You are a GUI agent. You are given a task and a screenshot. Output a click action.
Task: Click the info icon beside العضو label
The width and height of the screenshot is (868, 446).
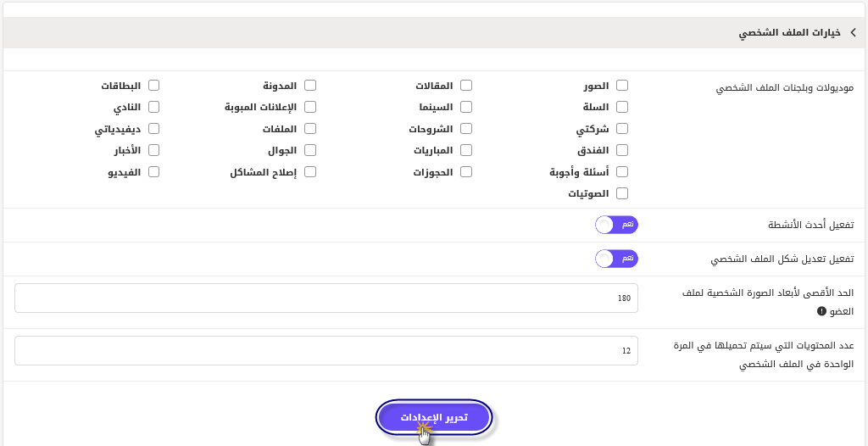[x=821, y=311]
